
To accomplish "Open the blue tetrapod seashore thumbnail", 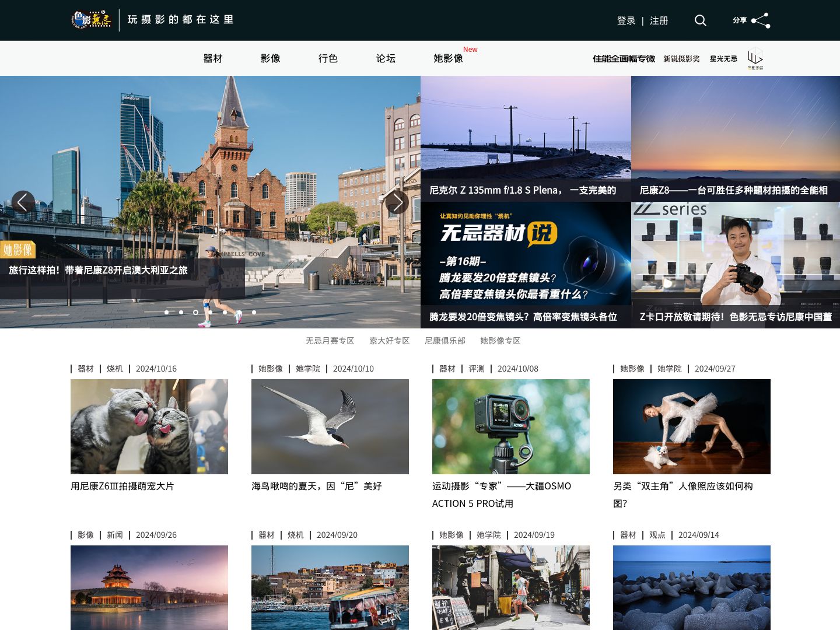I will [x=692, y=587].
